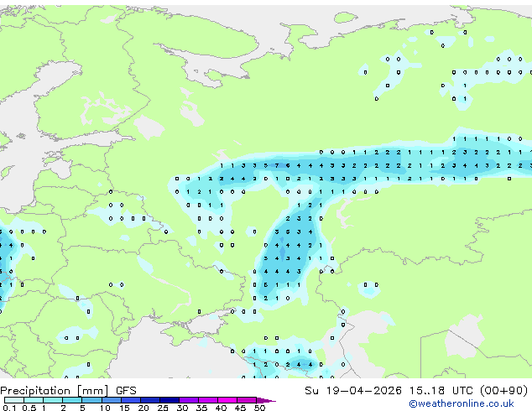
Task: Pick the 35–40 mm purple-magenta swatch
Action: (x=208, y=400)
